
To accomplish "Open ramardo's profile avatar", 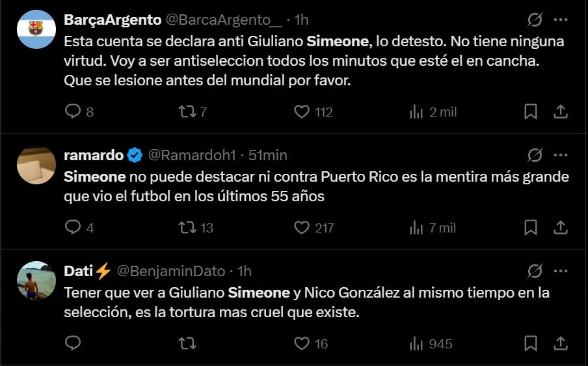I will (x=36, y=165).
